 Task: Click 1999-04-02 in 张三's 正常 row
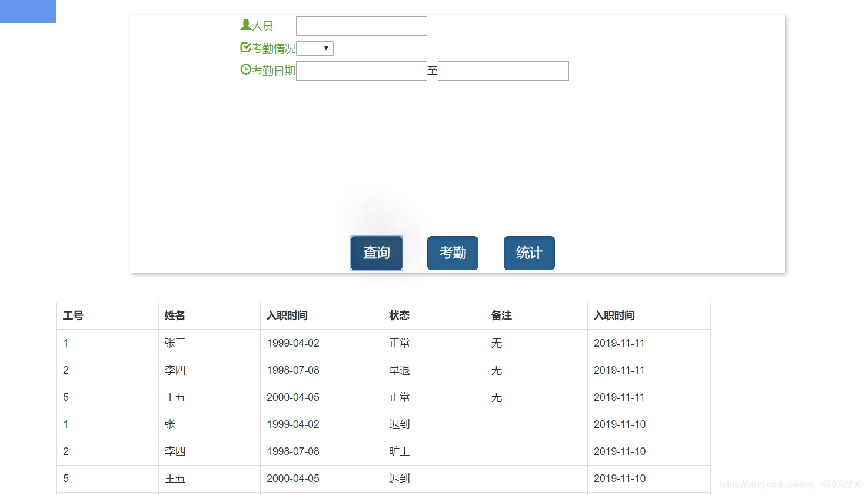coord(293,343)
